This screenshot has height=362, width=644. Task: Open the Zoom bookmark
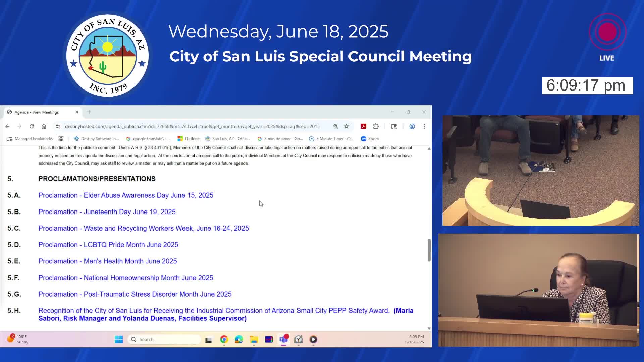click(370, 139)
